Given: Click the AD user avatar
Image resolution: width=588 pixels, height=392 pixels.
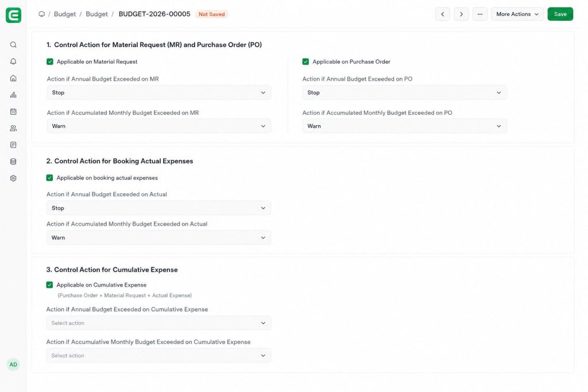Looking at the screenshot, I should 13,364.
